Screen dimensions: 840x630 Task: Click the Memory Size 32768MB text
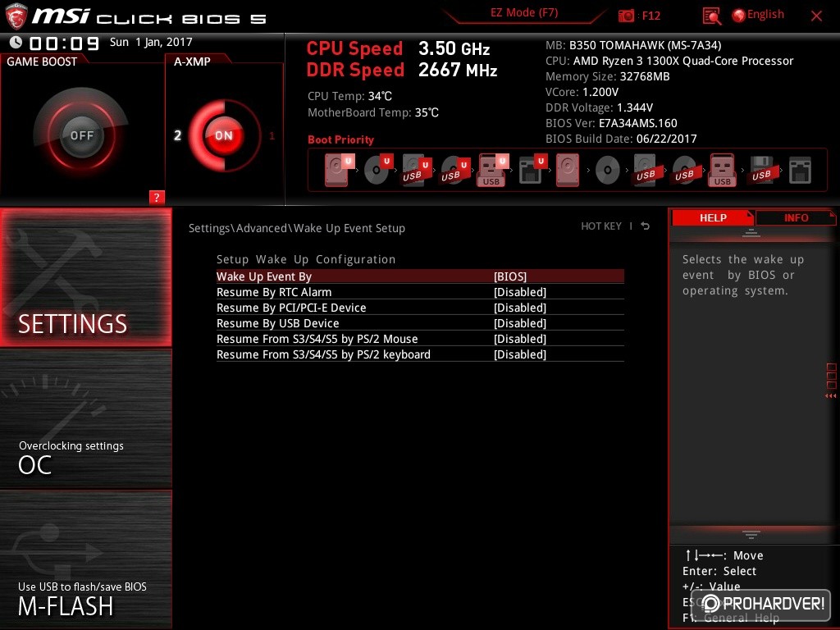(608, 76)
